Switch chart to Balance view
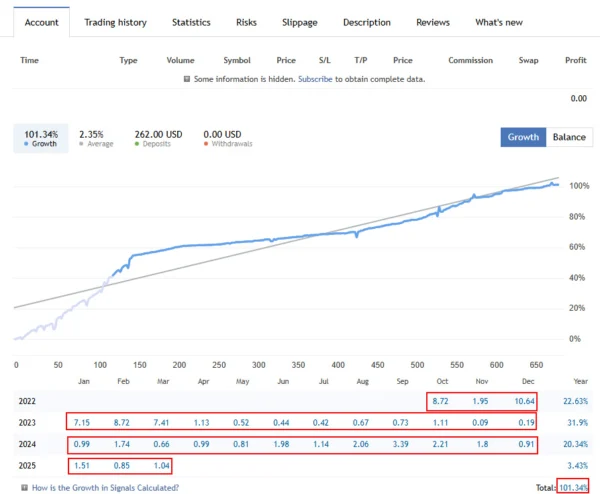 pos(569,137)
